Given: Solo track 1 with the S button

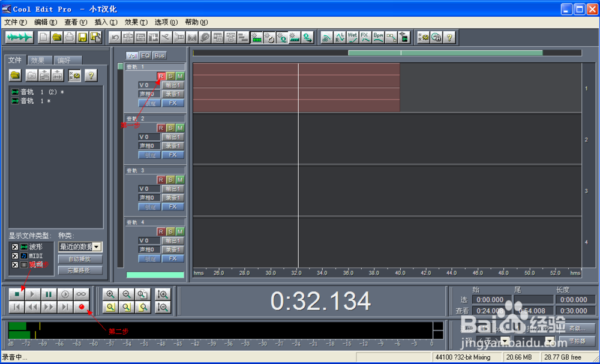Looking at the screenshot, I should [170, 76].
